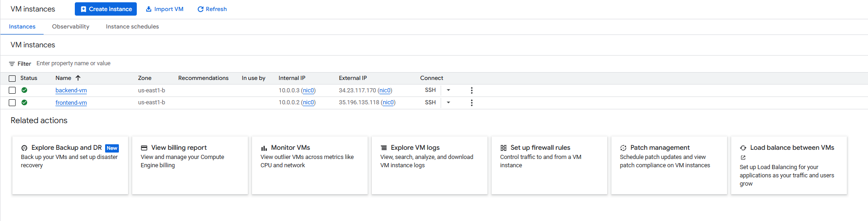Image resolution: width=868 pixels, height=221 pixels.
Task: Open the Load balance between VMs card
Action: click(x=789, y=165)
